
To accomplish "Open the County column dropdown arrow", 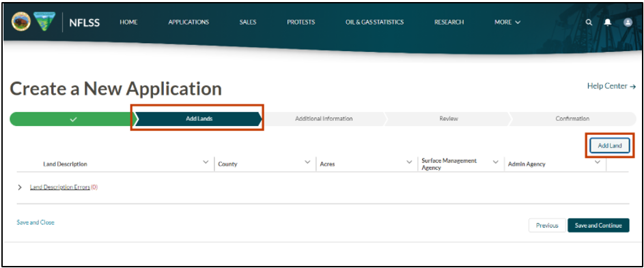I will (x=307, y=162).
